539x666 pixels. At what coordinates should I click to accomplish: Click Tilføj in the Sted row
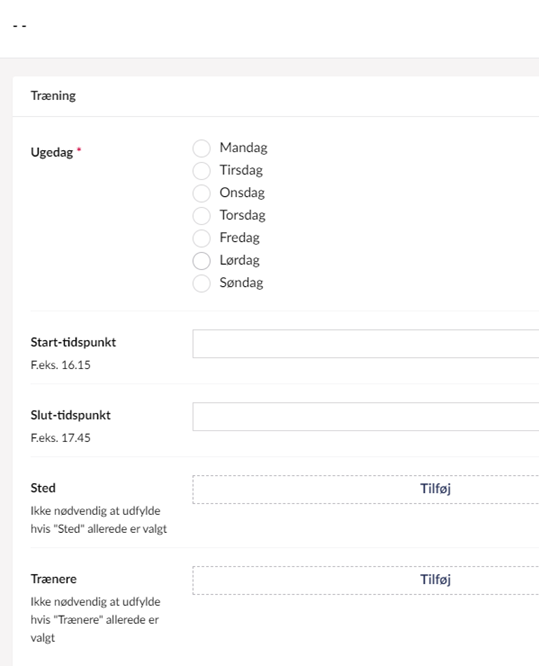coord(435,489)
